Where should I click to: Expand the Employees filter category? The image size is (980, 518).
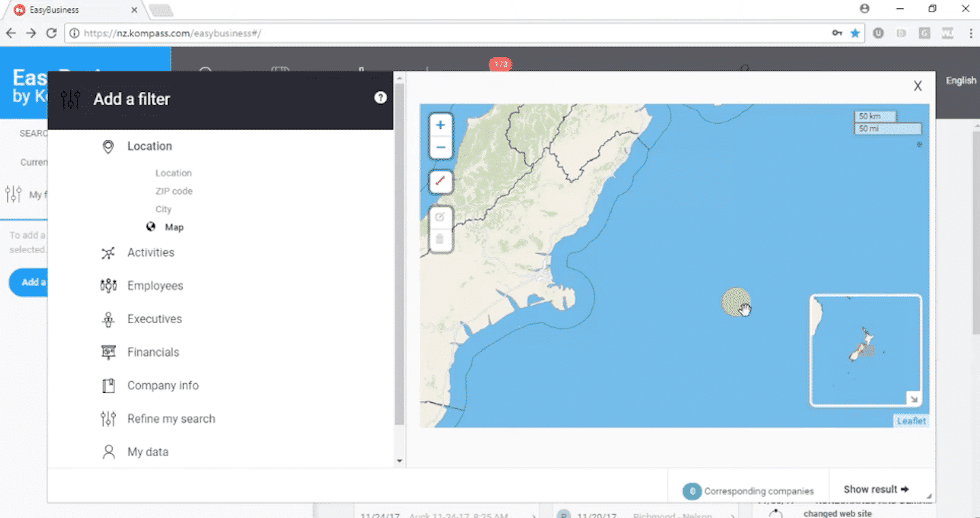(155, 286)
